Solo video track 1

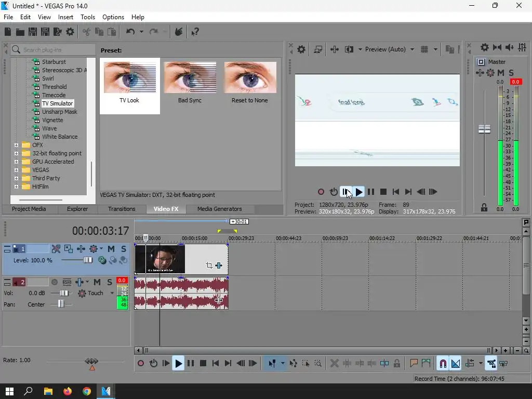coord(124,249)
